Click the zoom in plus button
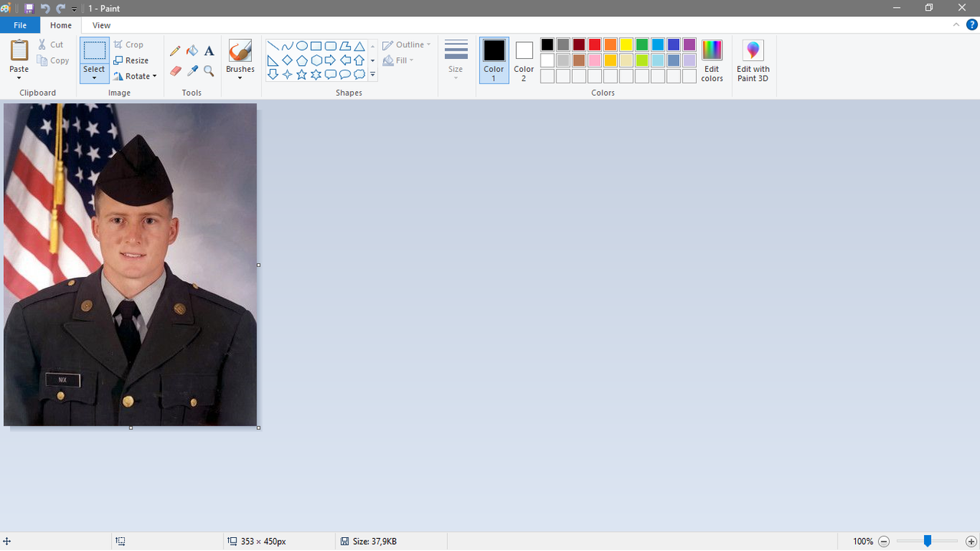 tap(972, 541)
